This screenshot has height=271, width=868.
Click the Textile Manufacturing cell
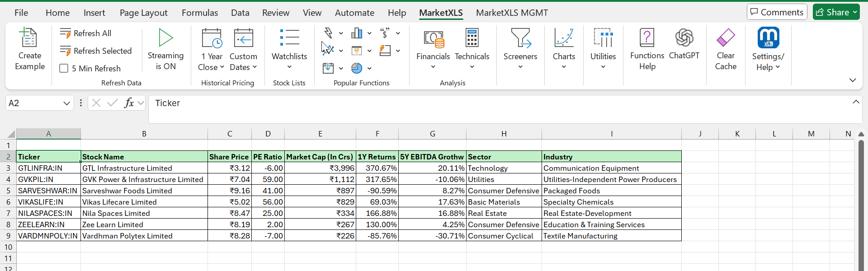611,236
